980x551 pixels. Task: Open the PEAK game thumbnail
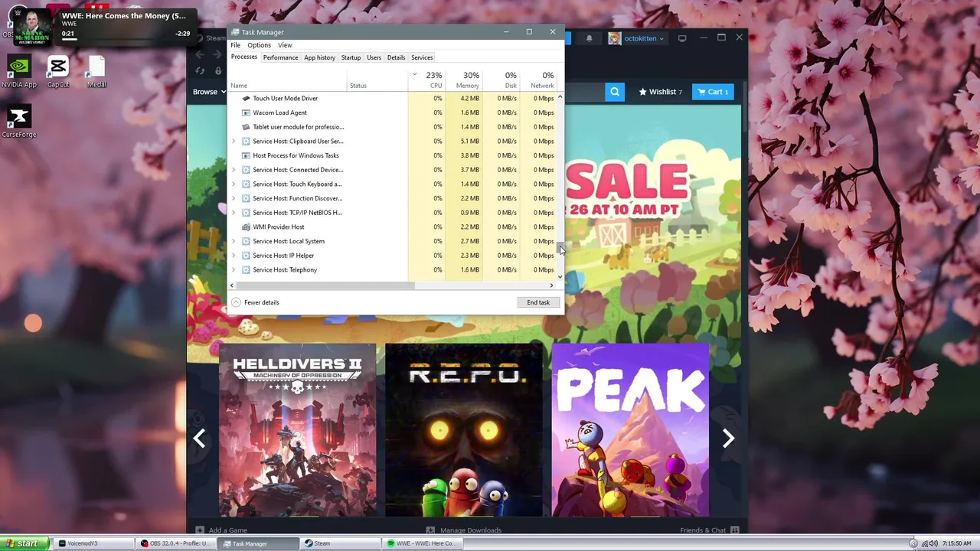click(630, 430)
